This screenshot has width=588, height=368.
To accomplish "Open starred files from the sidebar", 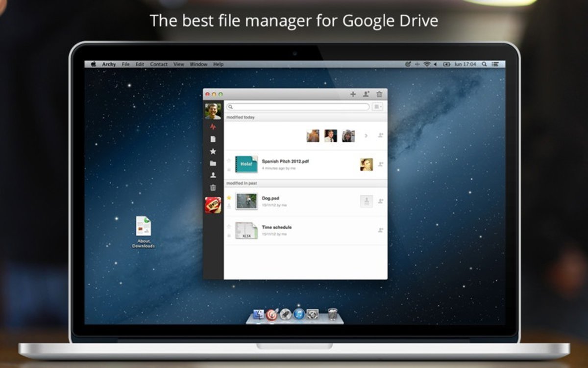I will 213,152.
